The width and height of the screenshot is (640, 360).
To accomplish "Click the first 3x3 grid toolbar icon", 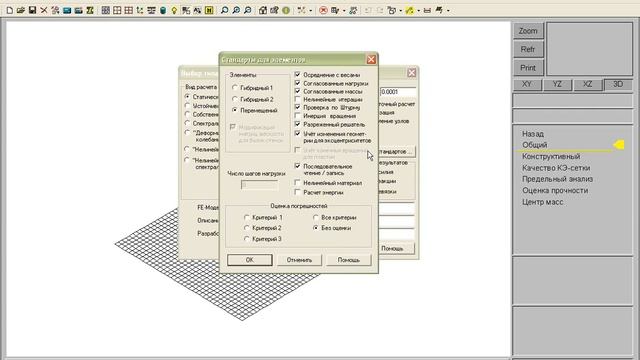I will pos(106,10).
